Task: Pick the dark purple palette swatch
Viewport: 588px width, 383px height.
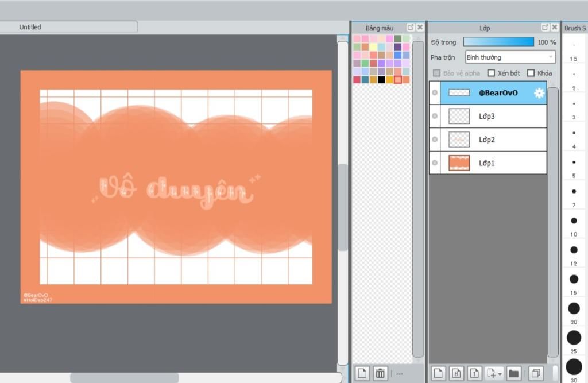Action: tap(397, 47)
